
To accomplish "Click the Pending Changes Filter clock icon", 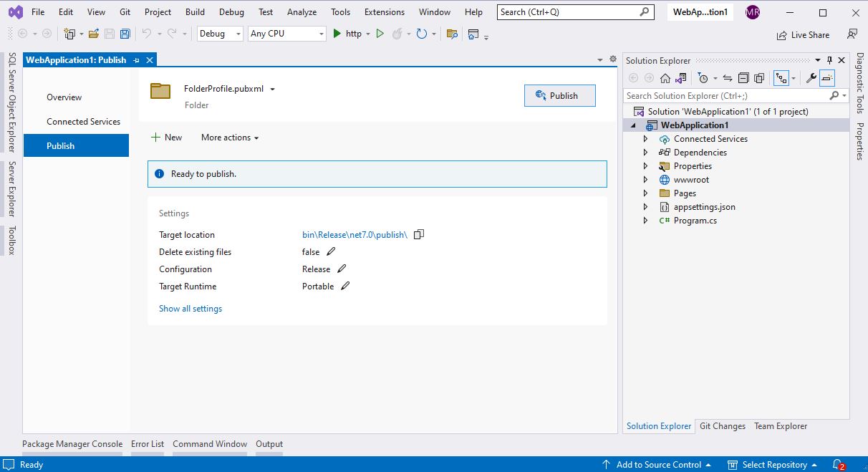I will [x=703, y=78].
